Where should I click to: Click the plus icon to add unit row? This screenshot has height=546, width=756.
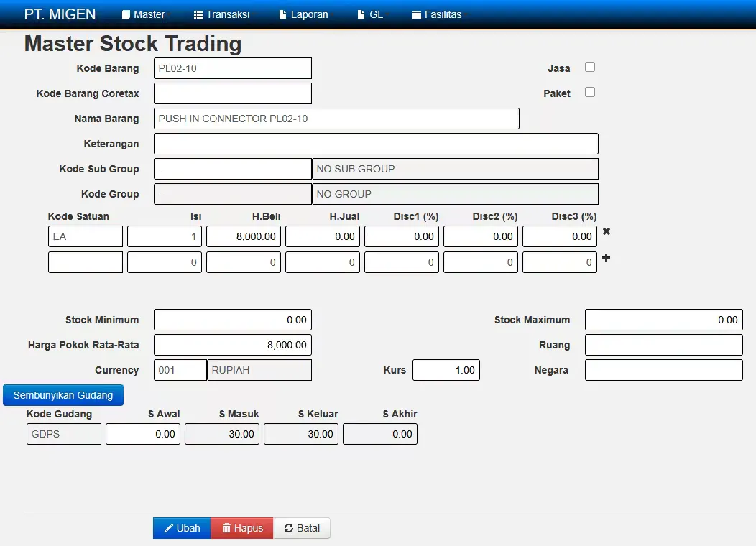pyautogui.click(x=606, y=258)
